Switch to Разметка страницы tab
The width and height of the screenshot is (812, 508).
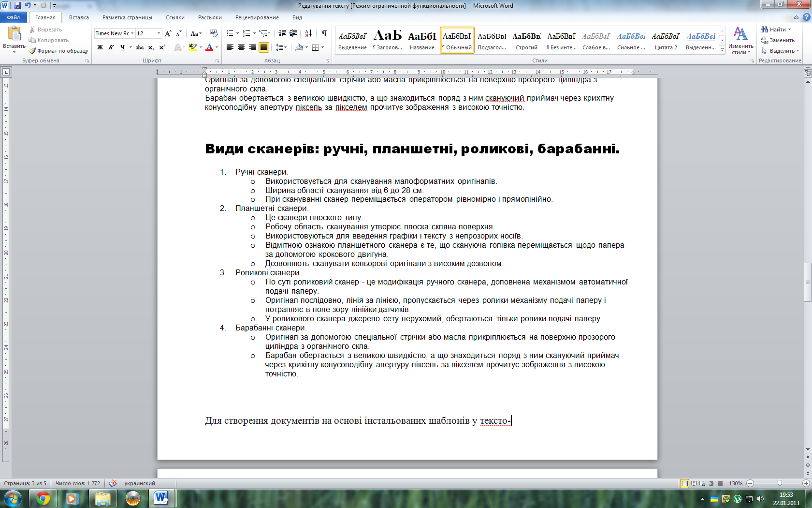pyautogui.click(x=127, y=17)
